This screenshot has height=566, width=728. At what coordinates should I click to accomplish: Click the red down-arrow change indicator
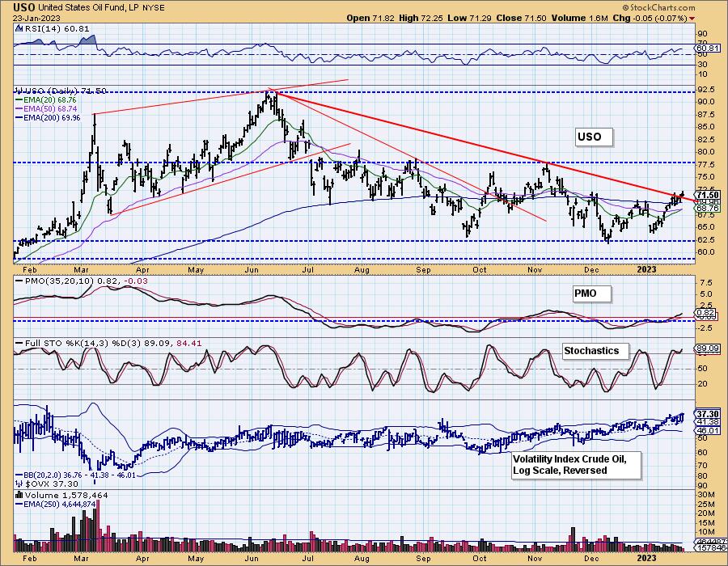click(x=692, y=19)
